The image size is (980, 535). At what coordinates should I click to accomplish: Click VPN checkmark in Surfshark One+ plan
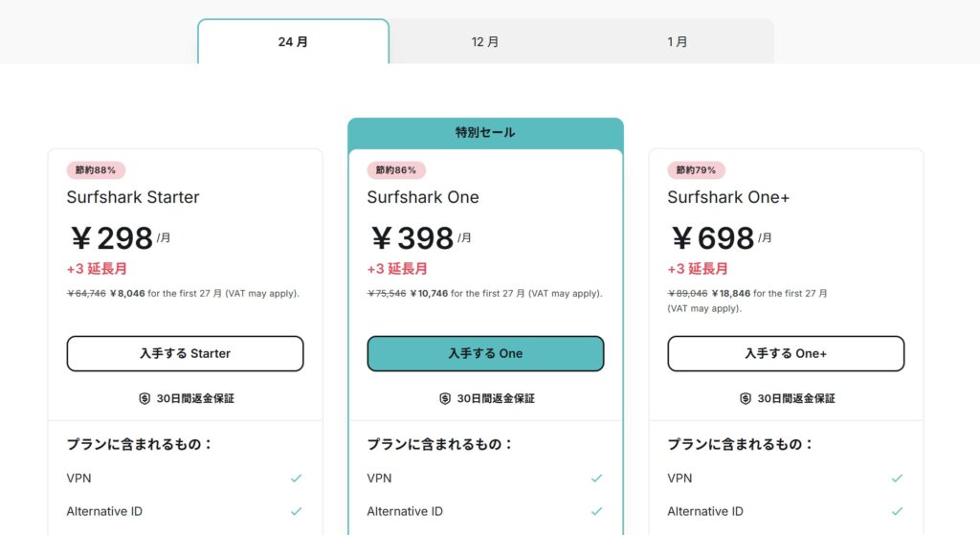pyautogui.click(x=898, y=478)
